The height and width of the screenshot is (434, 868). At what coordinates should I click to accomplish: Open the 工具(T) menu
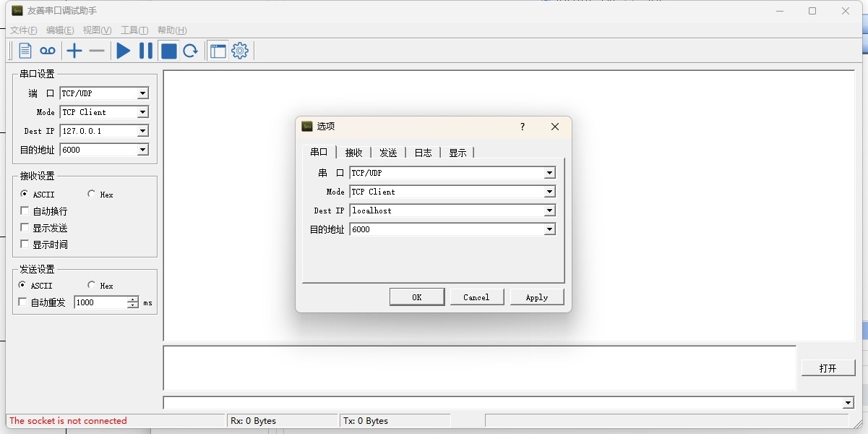[x=134, y=30]
